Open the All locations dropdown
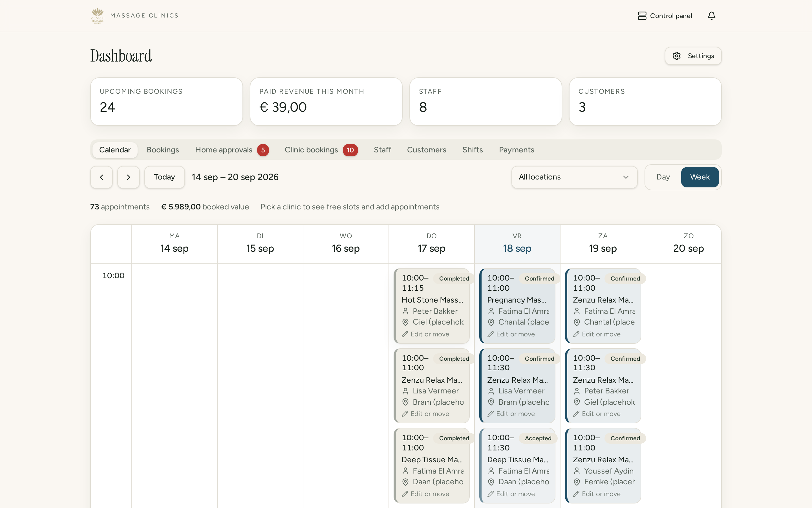The height and width of the screenshot is (508, 812). [574, 177]
